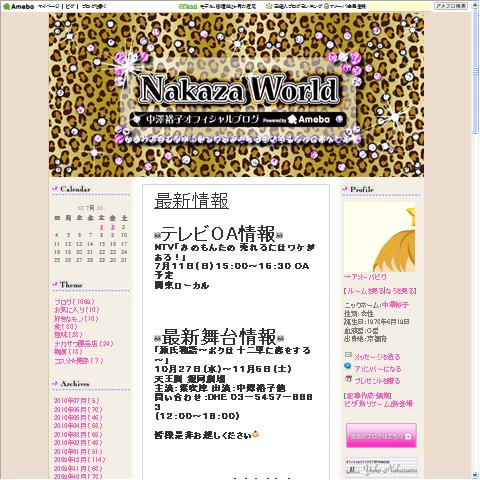Click the Yuko Nakazawa banner at the bottom right
The image size is (480, 480).
coord(381,468)
